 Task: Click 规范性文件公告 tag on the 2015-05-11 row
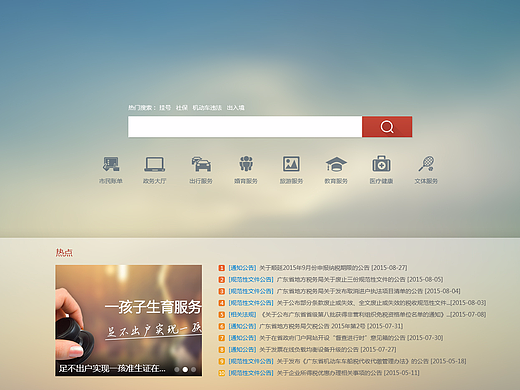point(251,373)
